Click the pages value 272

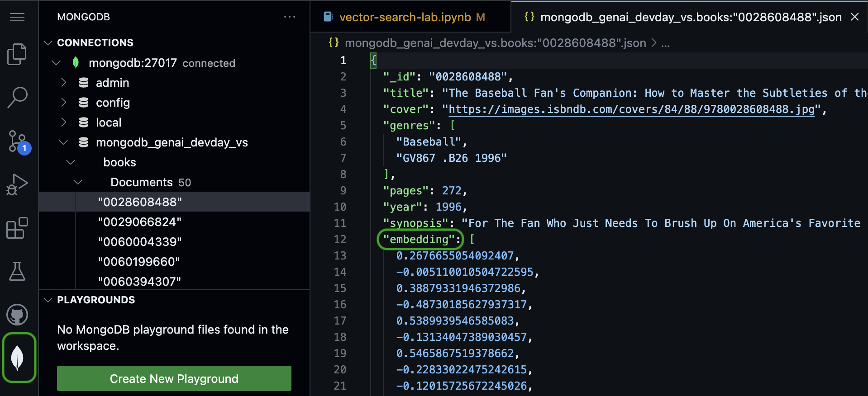452,191
